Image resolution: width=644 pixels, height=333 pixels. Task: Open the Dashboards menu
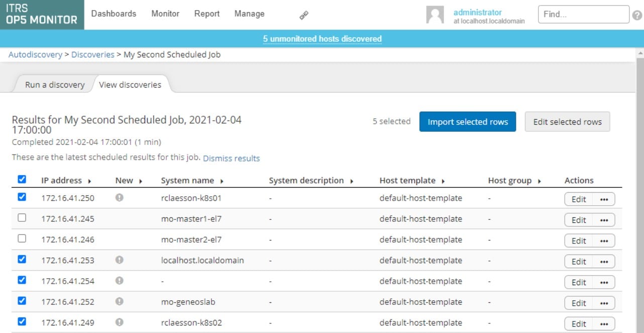pyautogui.click(x=114, y=14)
